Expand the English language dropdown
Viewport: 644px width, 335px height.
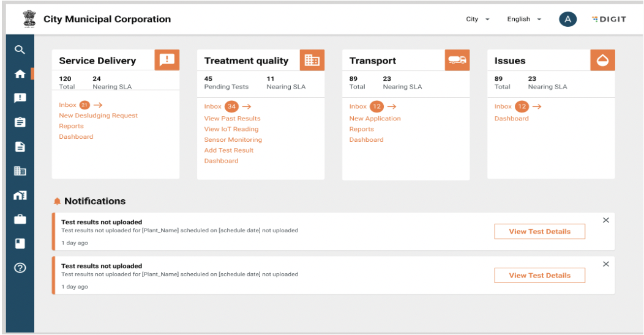(524, 20)
